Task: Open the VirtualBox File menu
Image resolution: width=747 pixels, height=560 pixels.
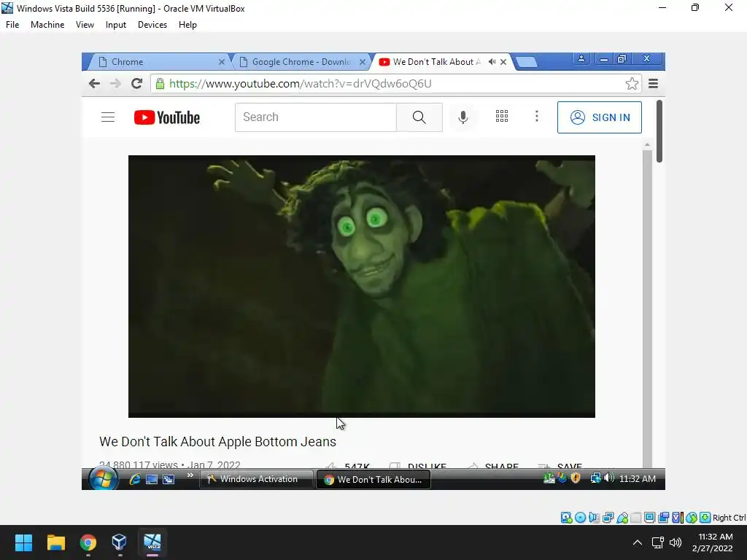Action: 12,25
